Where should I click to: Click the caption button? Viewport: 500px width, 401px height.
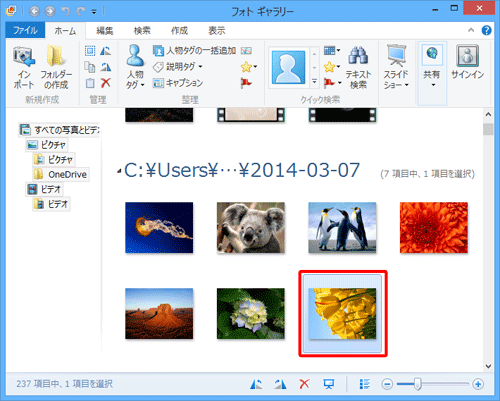click(x=178, y=83)
